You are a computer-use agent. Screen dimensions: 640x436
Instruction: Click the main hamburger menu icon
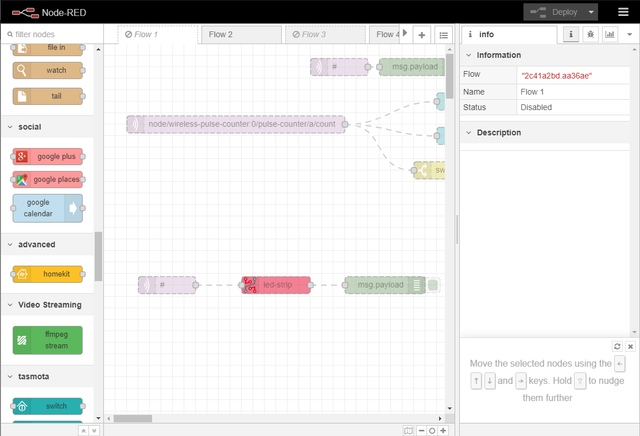(622, 12)
